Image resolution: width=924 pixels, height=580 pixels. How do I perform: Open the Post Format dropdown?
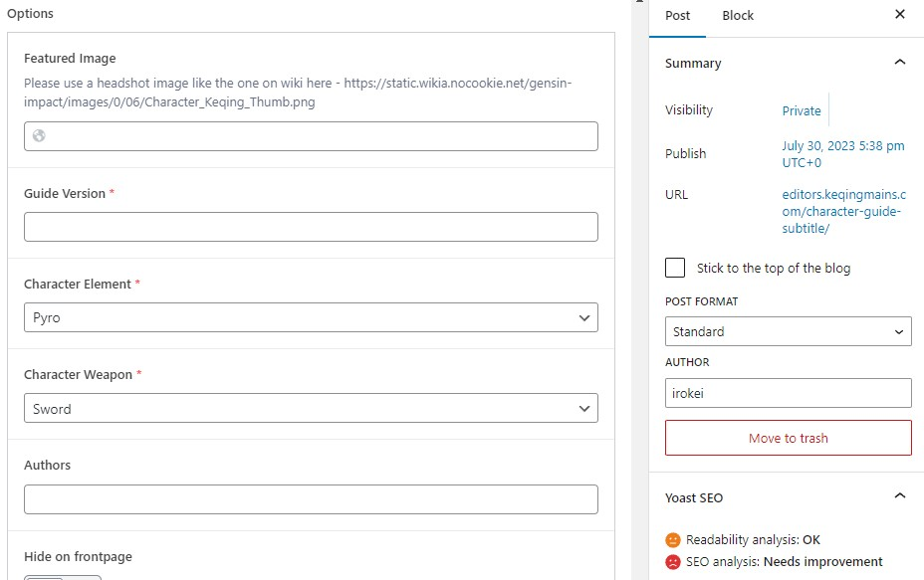pyautogui.click(x=788, y=330)
